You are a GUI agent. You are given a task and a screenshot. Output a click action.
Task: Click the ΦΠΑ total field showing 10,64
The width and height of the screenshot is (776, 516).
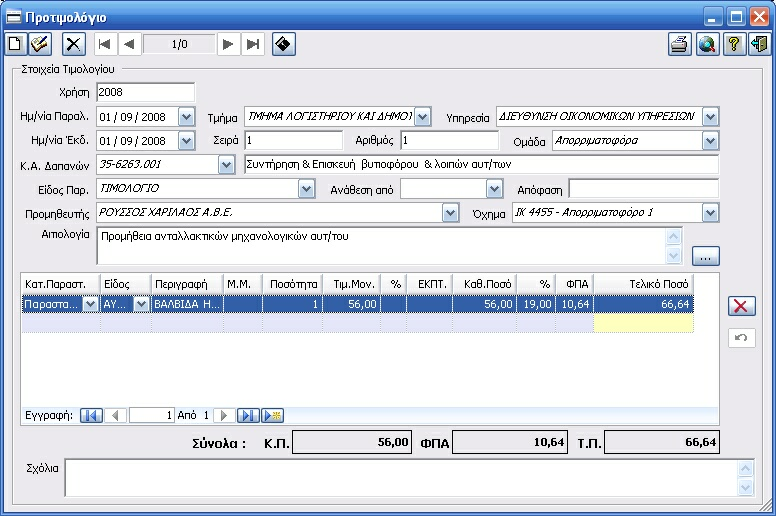[x=510, y=442]
